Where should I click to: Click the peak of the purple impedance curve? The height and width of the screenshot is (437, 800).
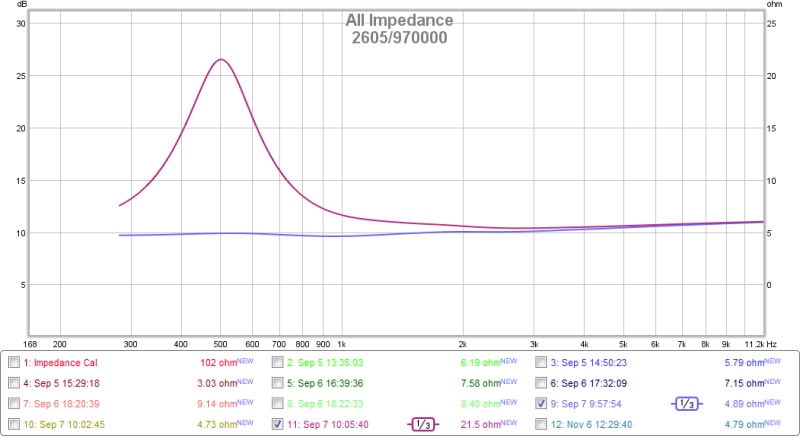[x=220, y=60]
